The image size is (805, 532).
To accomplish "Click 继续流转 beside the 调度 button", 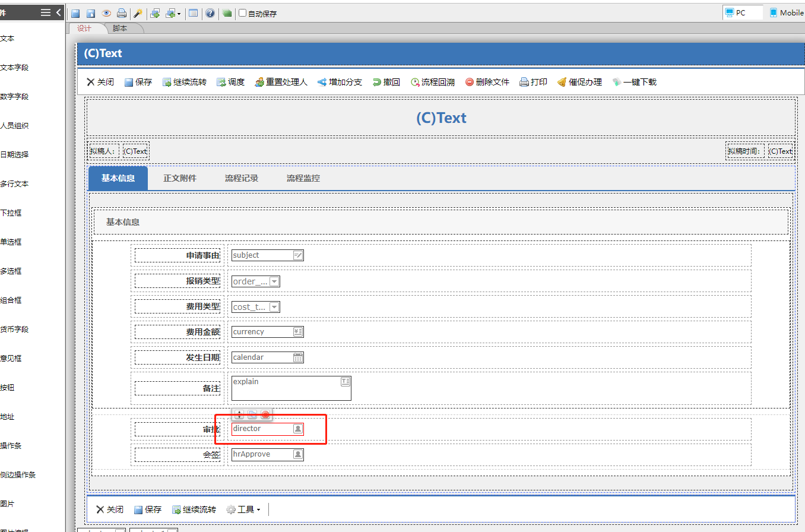I will [185, 82].
